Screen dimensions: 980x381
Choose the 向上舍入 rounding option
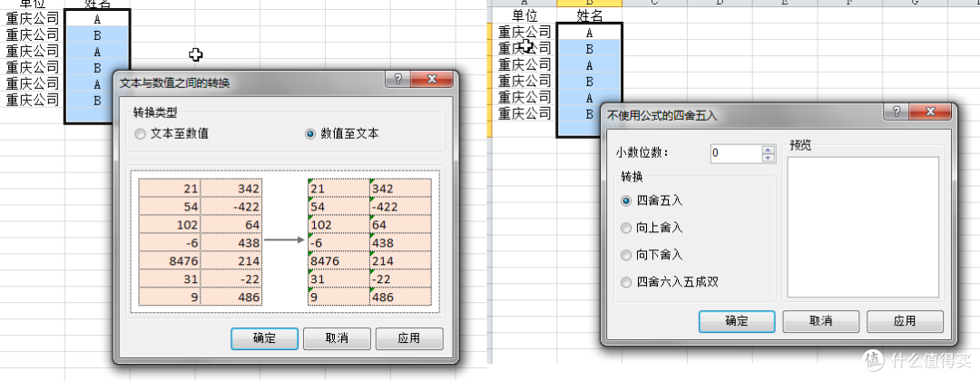click(652, 228)
